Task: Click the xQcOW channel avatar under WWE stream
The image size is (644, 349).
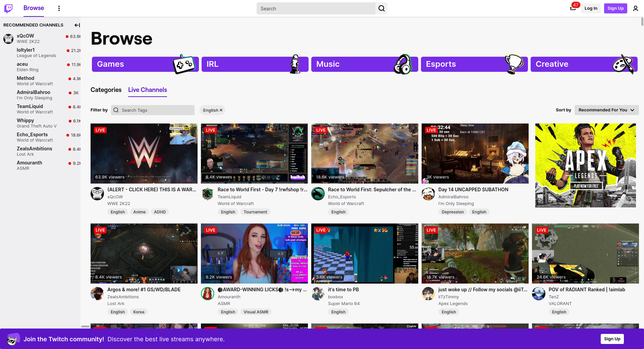Action: [97, 194]
